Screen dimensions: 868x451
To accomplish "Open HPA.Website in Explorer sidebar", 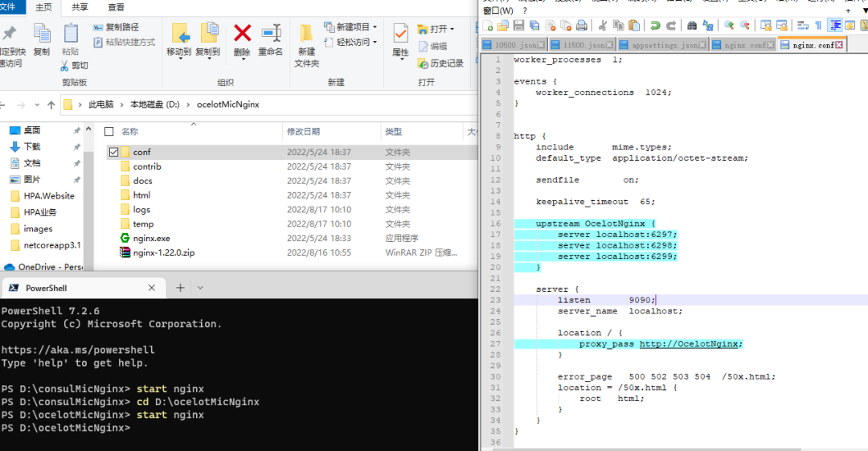I will pyautogui.click(x=49, y=196).
